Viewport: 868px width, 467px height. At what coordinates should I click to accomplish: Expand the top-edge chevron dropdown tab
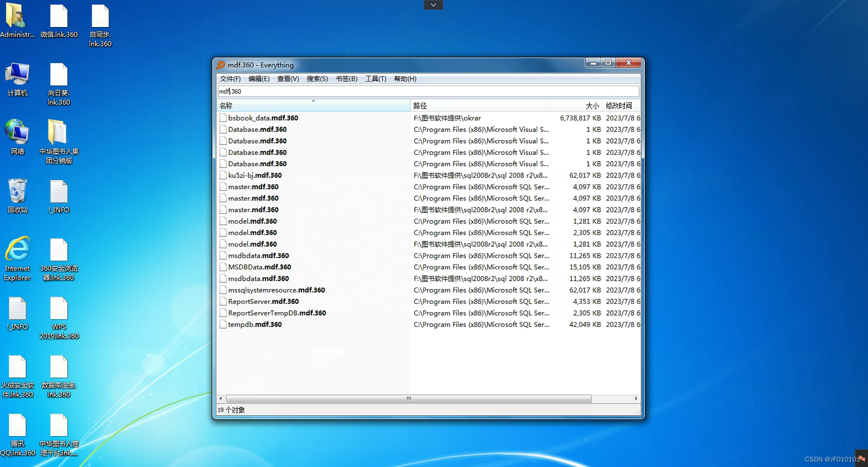[x=433, y=5]
